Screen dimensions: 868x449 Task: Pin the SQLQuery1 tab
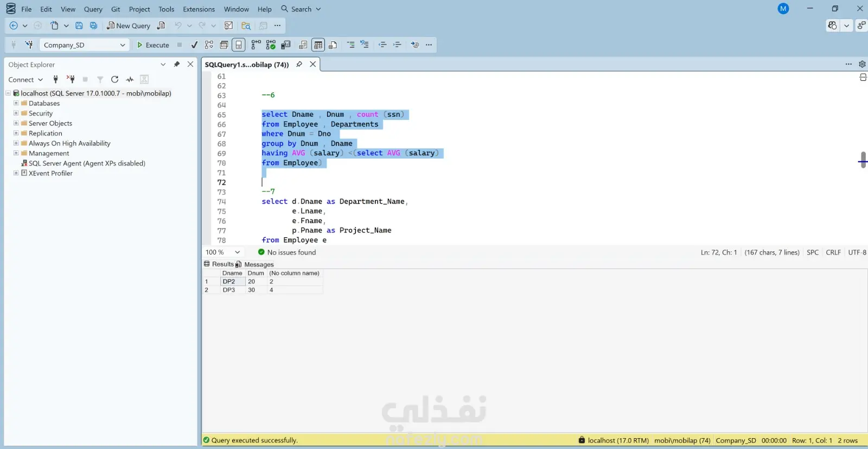[x=299, y=65]
